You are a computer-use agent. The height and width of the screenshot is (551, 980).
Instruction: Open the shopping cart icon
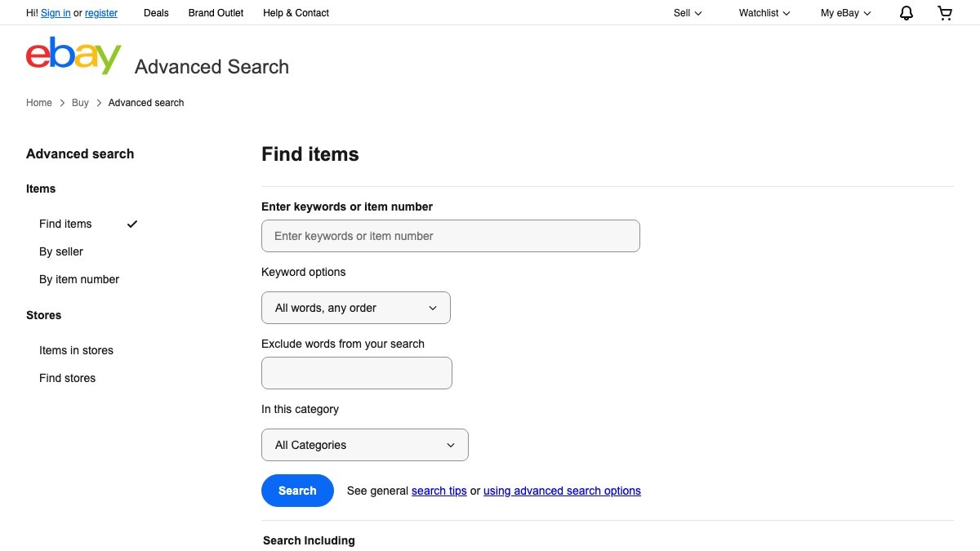click(x=945, y=13)
